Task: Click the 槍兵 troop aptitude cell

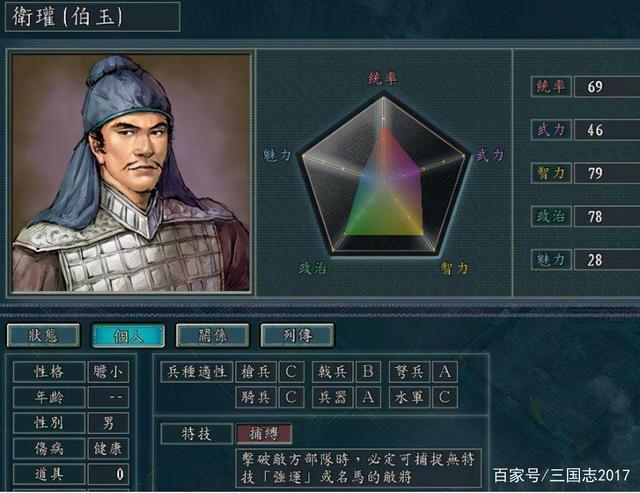Action: point(256,371)
